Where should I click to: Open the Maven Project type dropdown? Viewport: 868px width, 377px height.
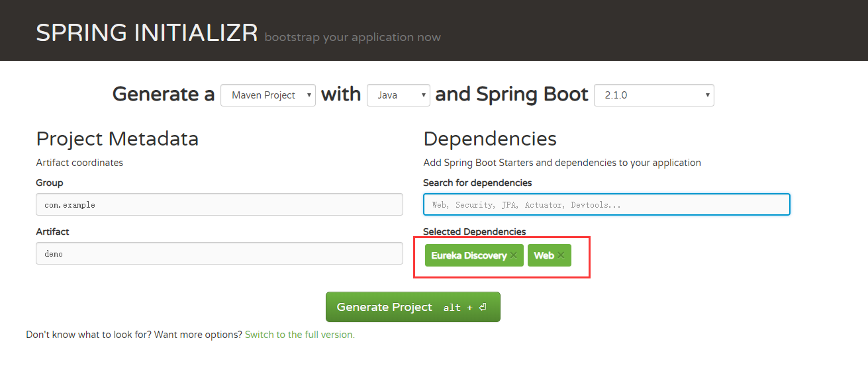(x=268, y=95)
